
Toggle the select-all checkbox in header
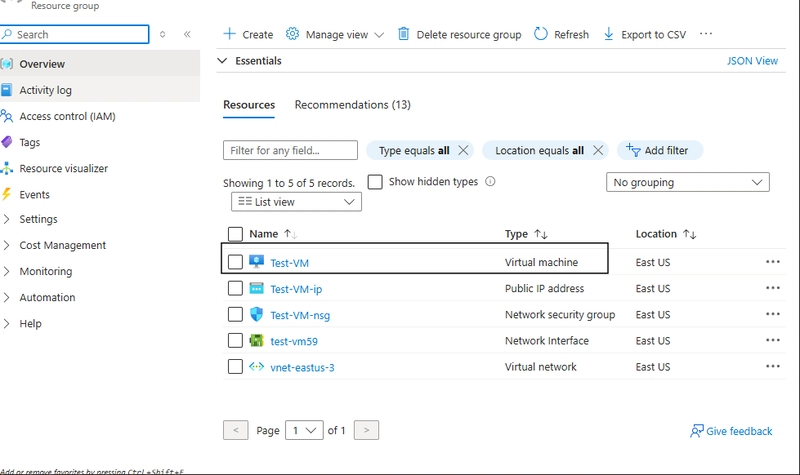point(235,234)
